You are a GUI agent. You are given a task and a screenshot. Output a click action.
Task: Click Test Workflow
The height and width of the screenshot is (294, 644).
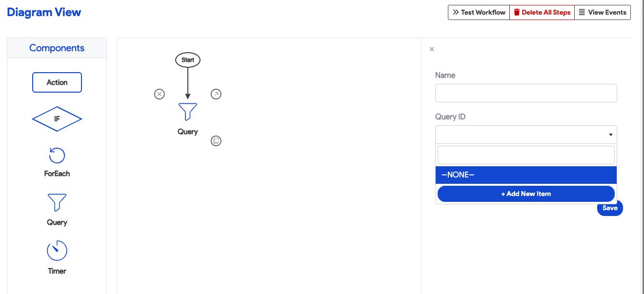[x=479, y=12]
